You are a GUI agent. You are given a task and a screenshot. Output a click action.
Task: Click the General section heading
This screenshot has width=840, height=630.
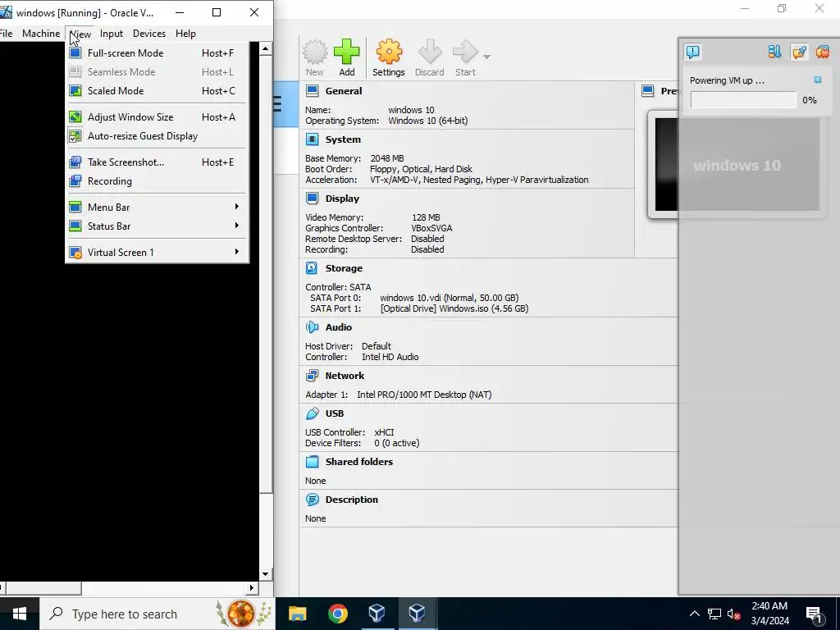coord(344,91)
